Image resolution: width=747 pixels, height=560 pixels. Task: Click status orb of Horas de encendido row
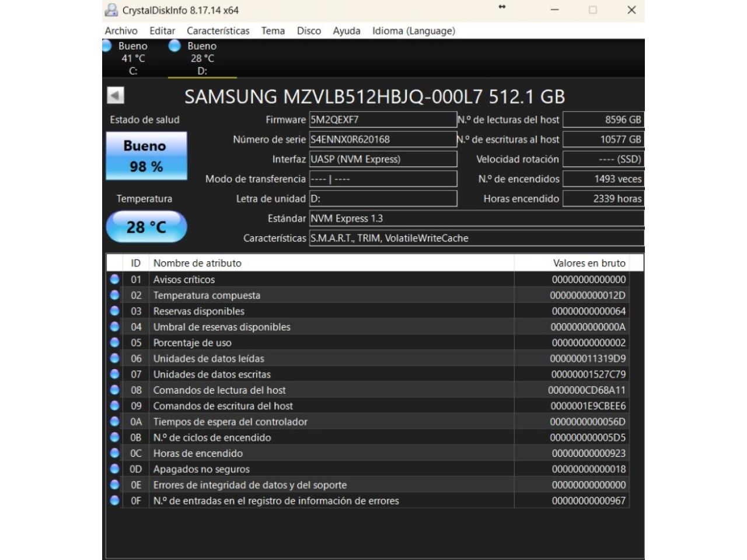[x=114, y=453]
